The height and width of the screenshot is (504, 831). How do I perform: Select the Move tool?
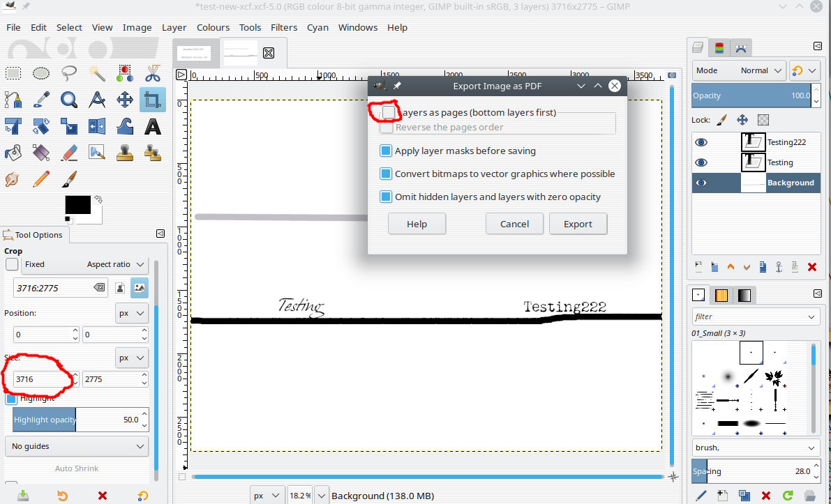coord(125,100)
